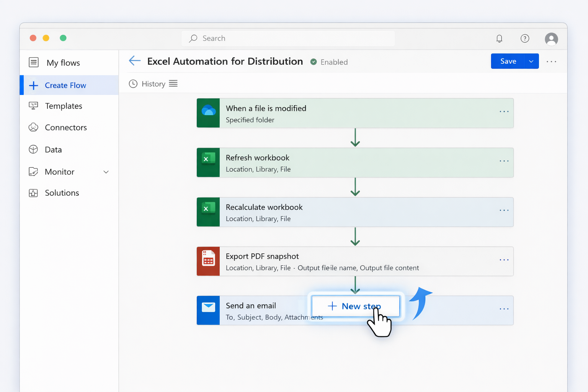Click the flow title Excel Automation for Distribution

225,61
